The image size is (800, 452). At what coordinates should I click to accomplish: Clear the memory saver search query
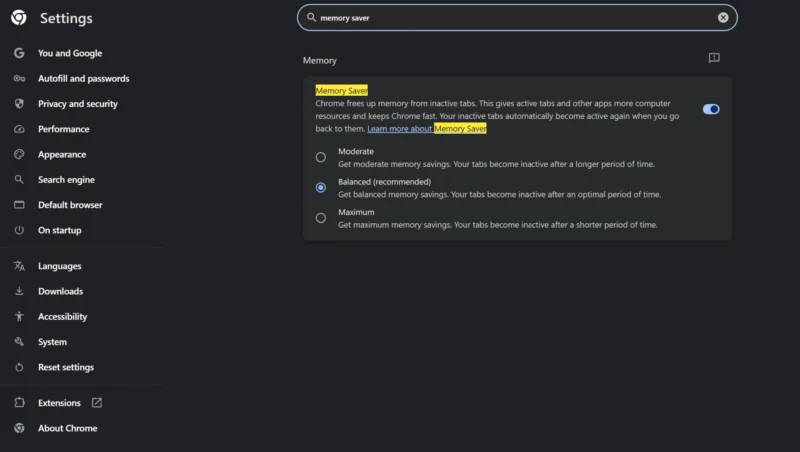(x=723, y=17)
